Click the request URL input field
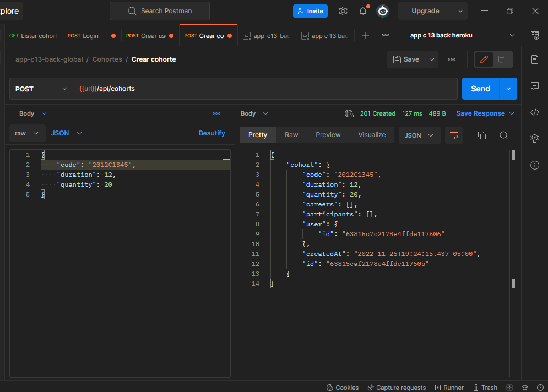 [264, 89]
